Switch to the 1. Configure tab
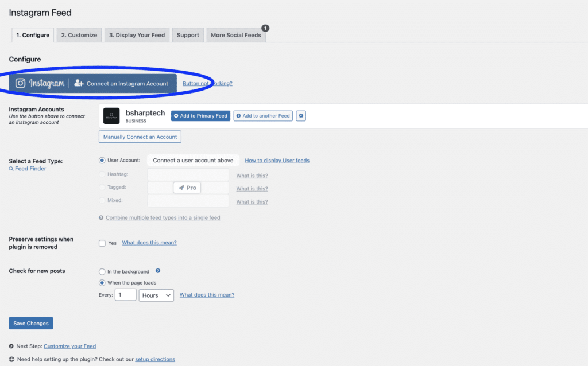Image resolution: width=588 pixels, height=366 pixels. 33,35
